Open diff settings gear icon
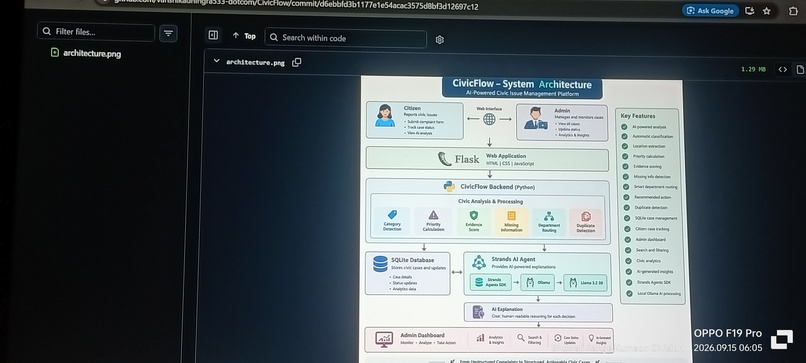This screenshot has width=806, height=363. point(439,40)
